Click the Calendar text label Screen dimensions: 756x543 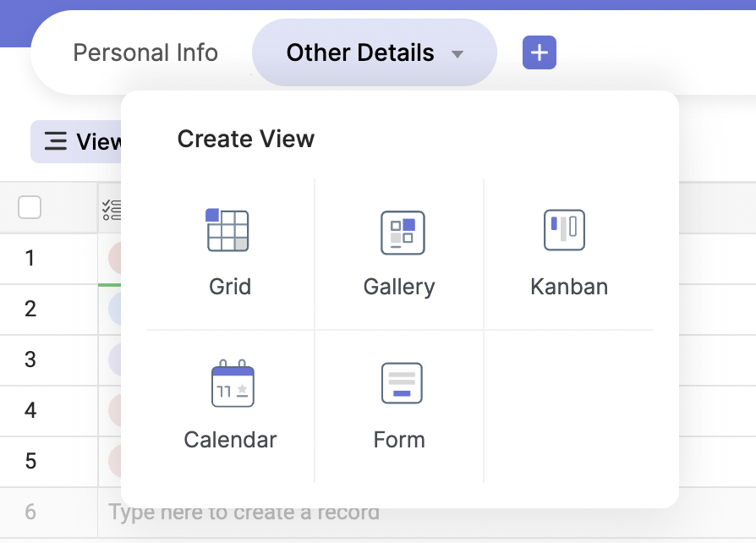pos(230,440)
